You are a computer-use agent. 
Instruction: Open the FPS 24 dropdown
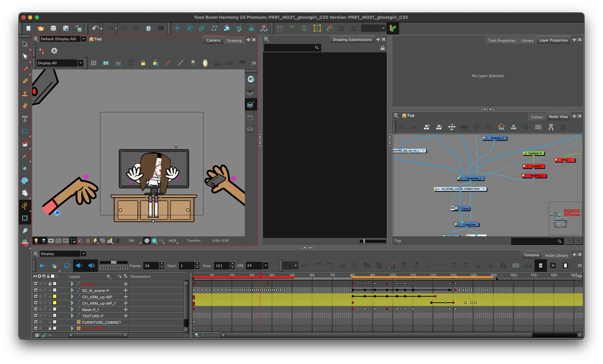pos(266,265)
